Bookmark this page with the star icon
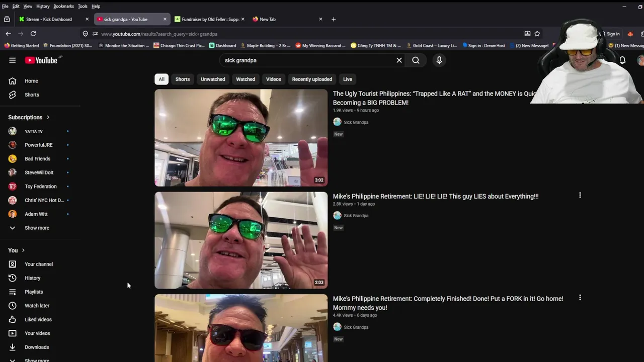This screenshot has width=644, height=362. (537, 34)
